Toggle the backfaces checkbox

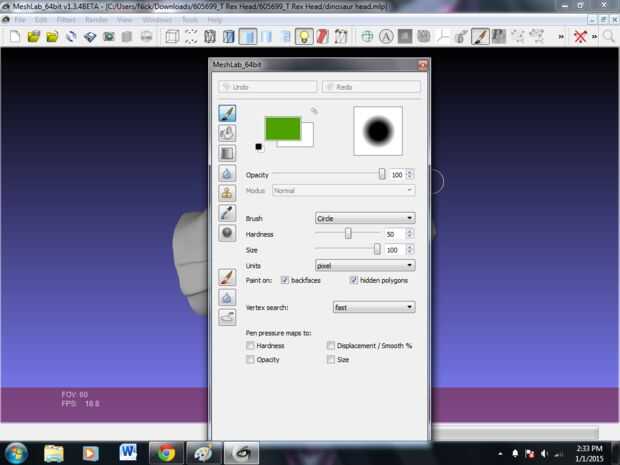pyautogui.click(x=285, y=280)
